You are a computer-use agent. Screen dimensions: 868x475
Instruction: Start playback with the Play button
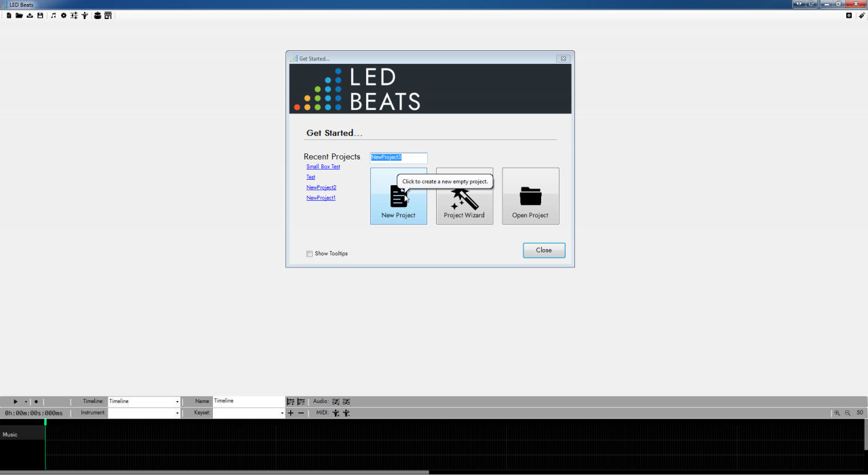pos(16,402)
